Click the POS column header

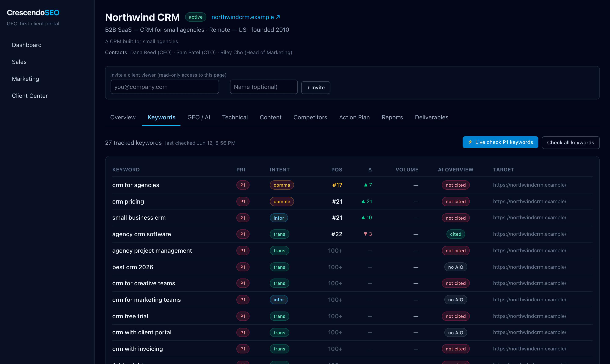[337, 170]
